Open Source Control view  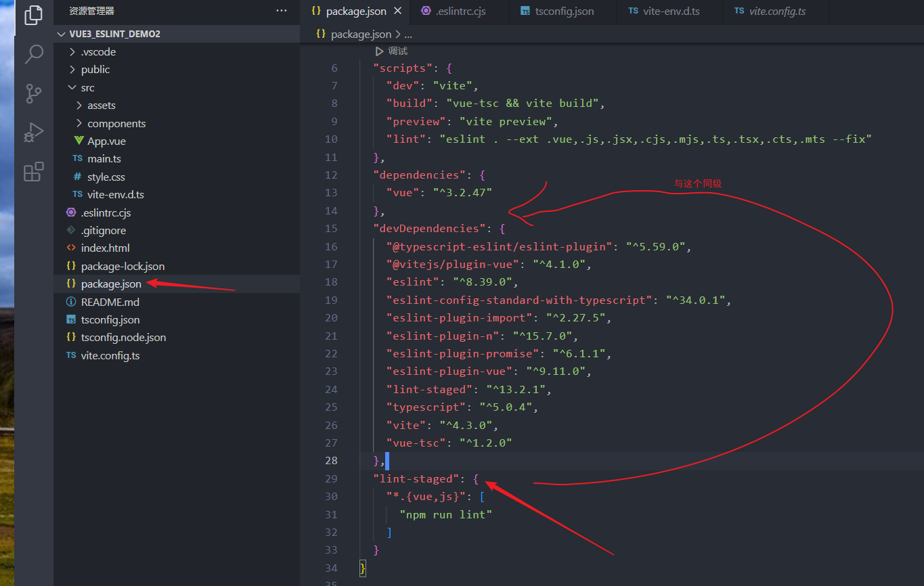click(34, 93)
